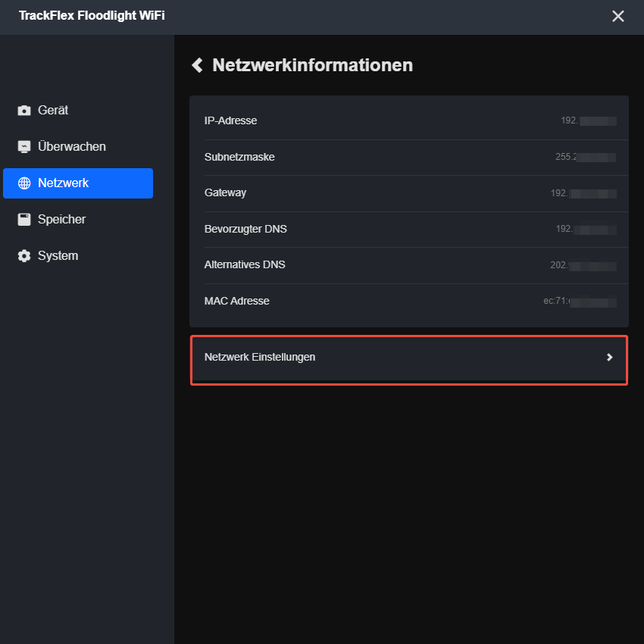Click the IP-Adresse value starting with 192

pyautogui.click(x=589, y=120)
